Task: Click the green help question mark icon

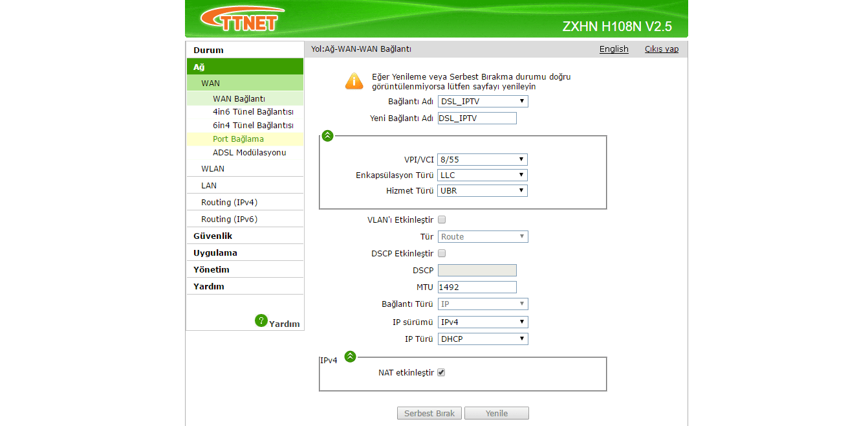Action: click(x=261, y=320)
